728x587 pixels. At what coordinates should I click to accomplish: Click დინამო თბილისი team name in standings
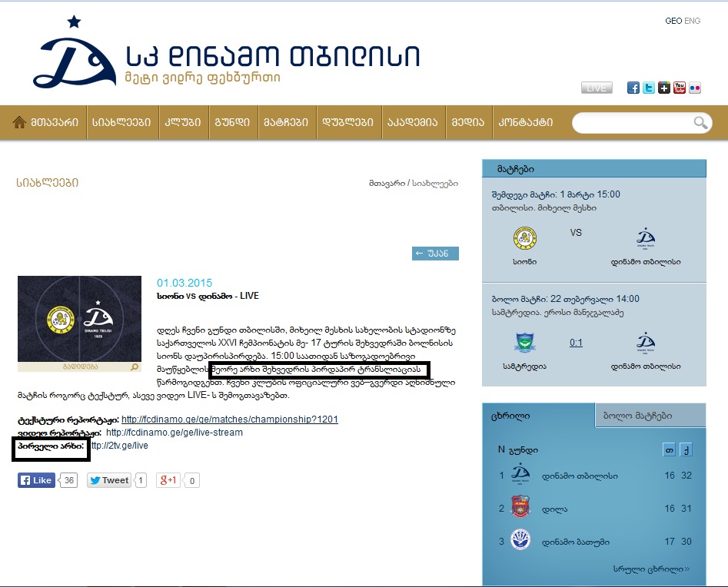click(x=580, y=476)
